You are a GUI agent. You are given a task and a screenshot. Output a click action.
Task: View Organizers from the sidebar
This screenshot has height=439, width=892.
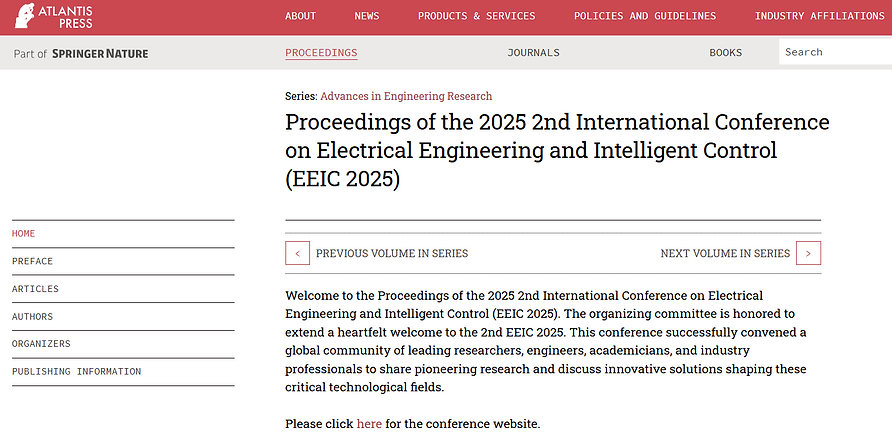pos(41,344)
